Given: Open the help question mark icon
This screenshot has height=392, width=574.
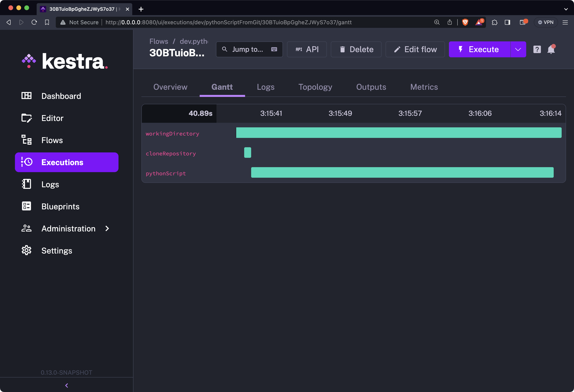Looking at the screenshot, I should (x=537, y=50).
